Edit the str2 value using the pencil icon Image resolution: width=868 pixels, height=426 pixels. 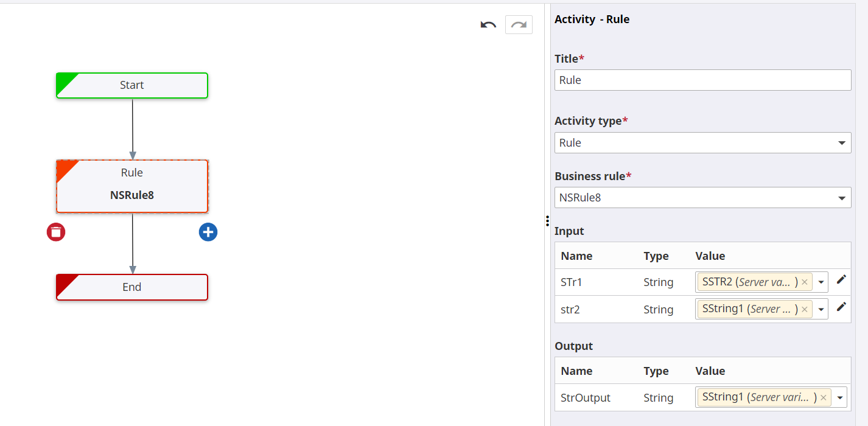[x=842, y=307]
